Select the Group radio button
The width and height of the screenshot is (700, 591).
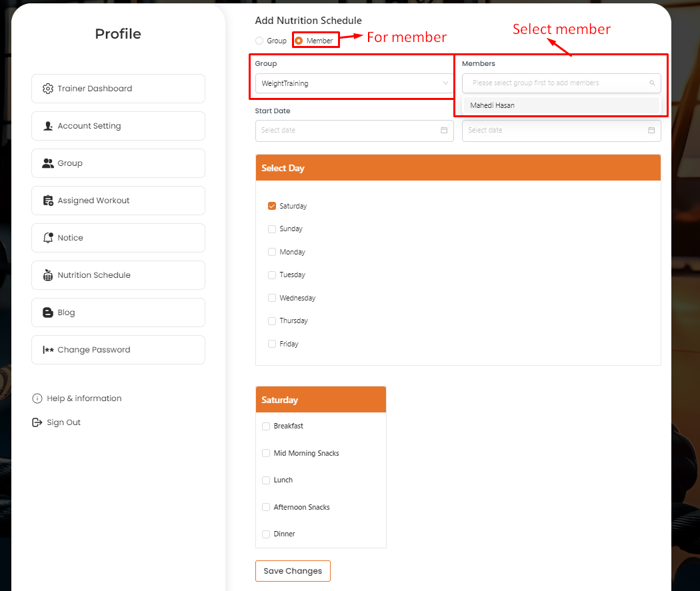pyautogui.click(x=259, y=41)
